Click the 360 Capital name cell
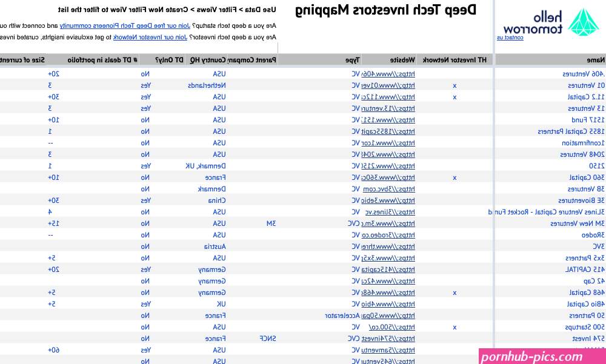Image resolution: width=606 pixels, height=364 pixels. (587, 177)
